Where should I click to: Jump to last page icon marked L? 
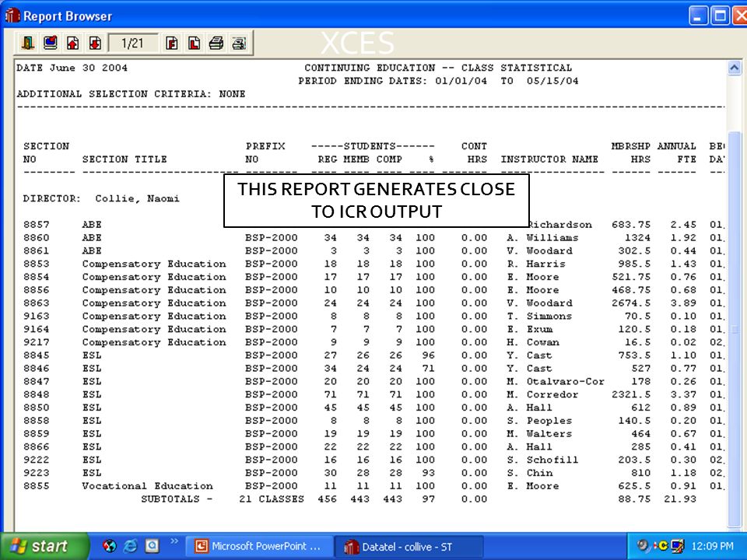194,44
